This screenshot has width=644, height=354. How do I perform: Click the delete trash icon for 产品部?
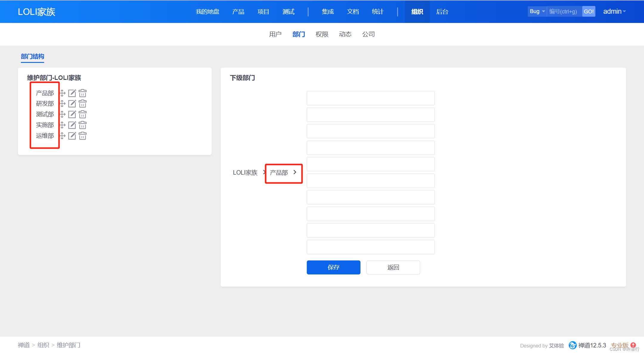(83, 93)
